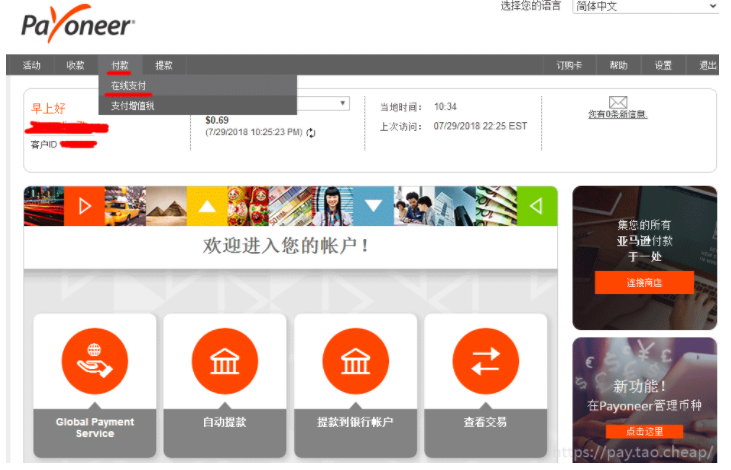
Task: Click the 欢迎进入您的帐户 heading
Action: [x=286, y=245]
